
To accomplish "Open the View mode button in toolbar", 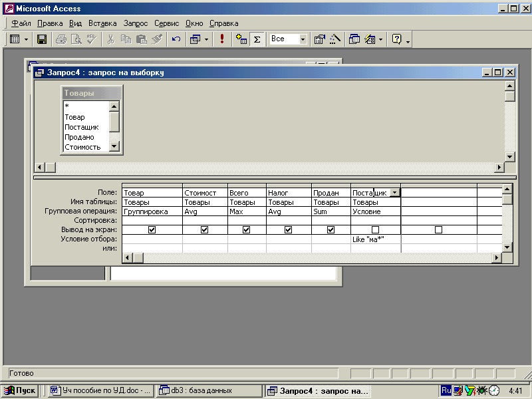I will (x=15, y=39).
